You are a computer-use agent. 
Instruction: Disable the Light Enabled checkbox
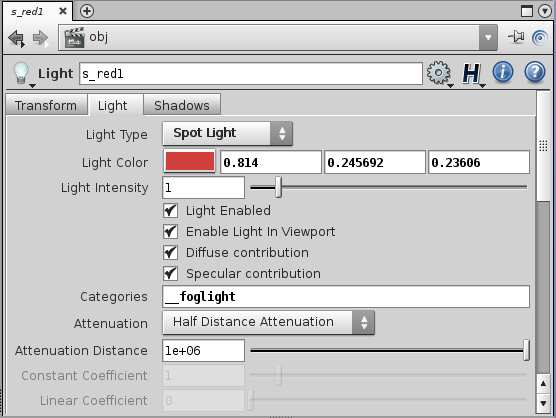click(171, 211)
